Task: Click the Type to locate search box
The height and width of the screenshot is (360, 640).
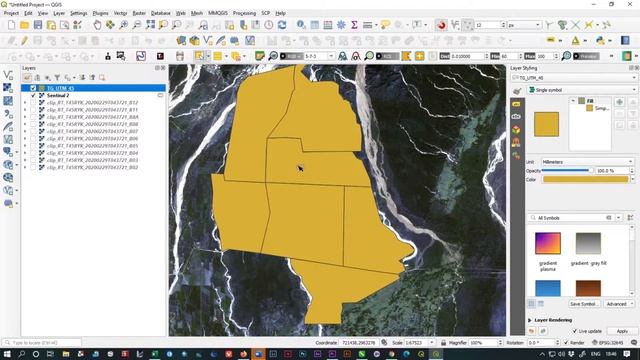Action: pyautogui.click(x=42, y=342)
